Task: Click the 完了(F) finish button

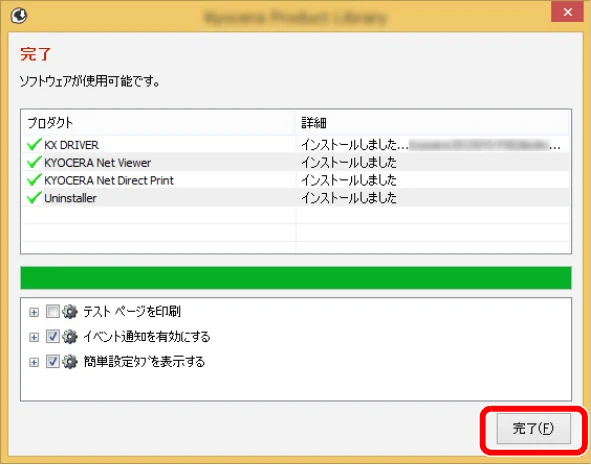Action: (533, 428)
